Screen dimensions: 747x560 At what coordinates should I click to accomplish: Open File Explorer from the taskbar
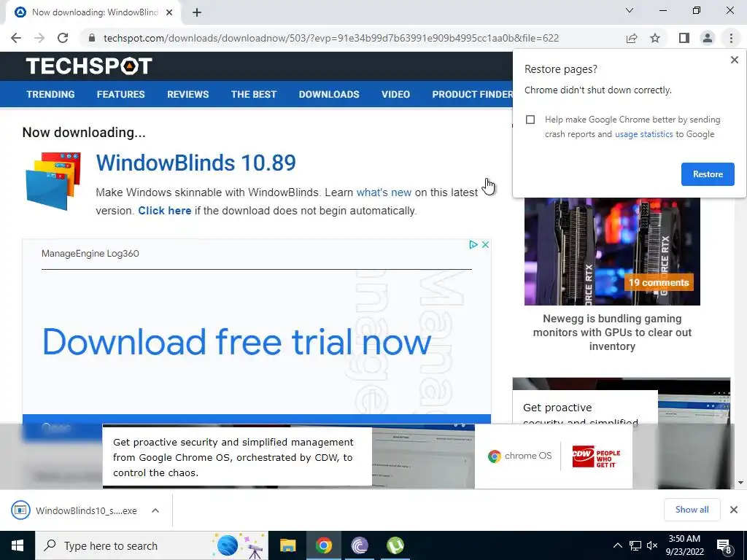coord(287,545)
